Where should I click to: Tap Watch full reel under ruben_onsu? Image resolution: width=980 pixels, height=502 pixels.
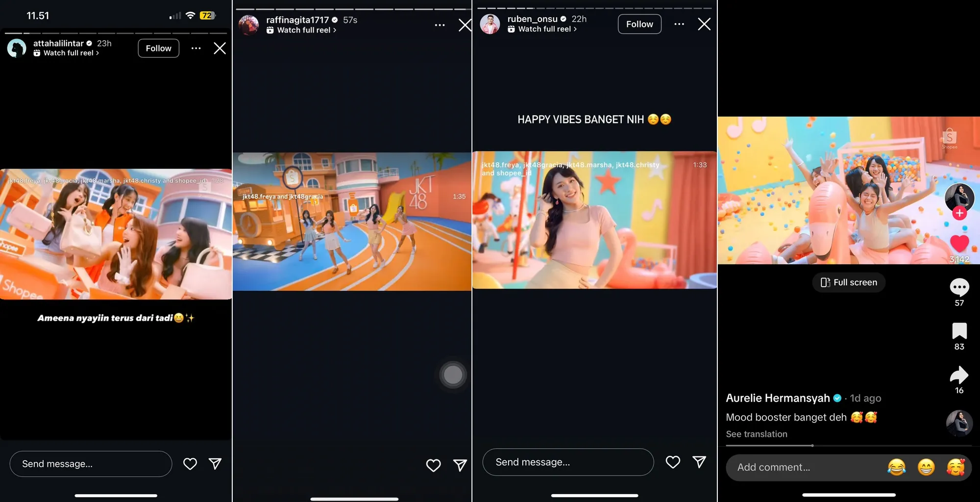(542, 29)
